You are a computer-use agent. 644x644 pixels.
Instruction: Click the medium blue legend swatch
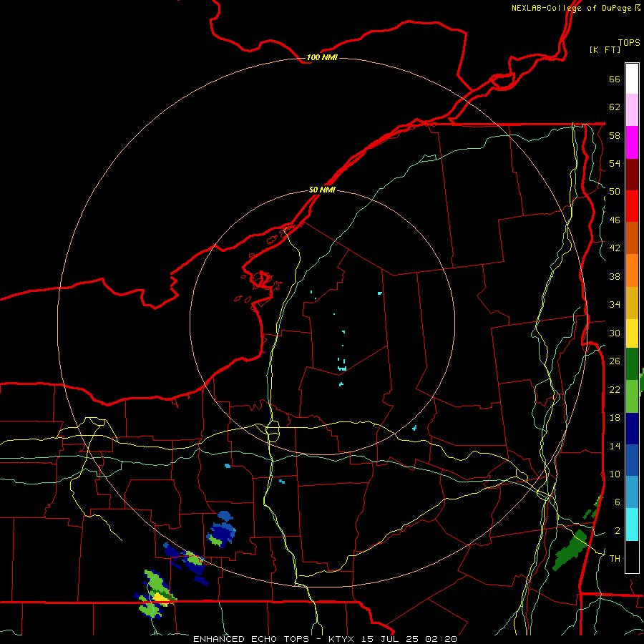click(x=632, y=460)
